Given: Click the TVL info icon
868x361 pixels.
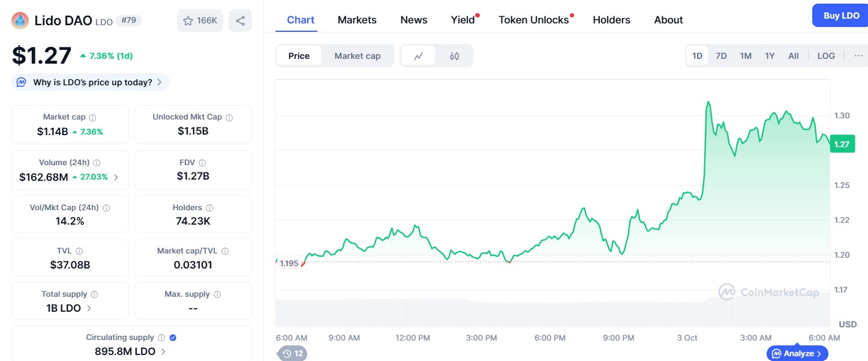Looking at the screenshot, I should point(79,251).
